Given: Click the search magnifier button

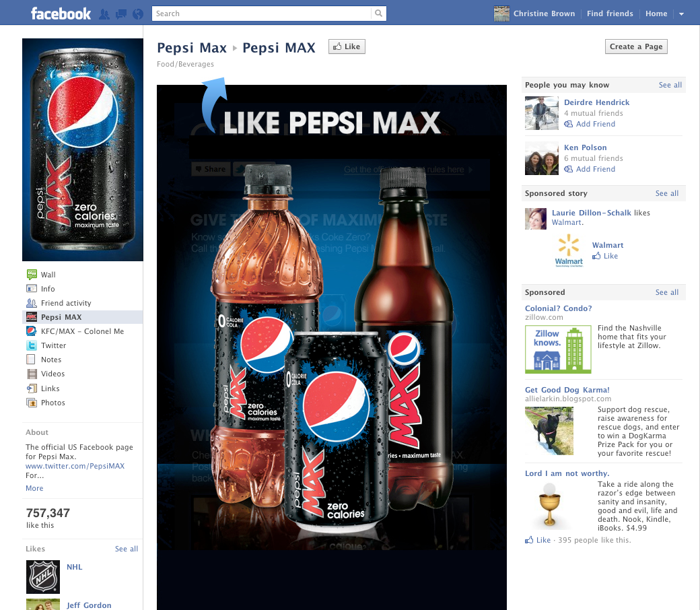Looking at the screenshot, I should click(378, 13).
